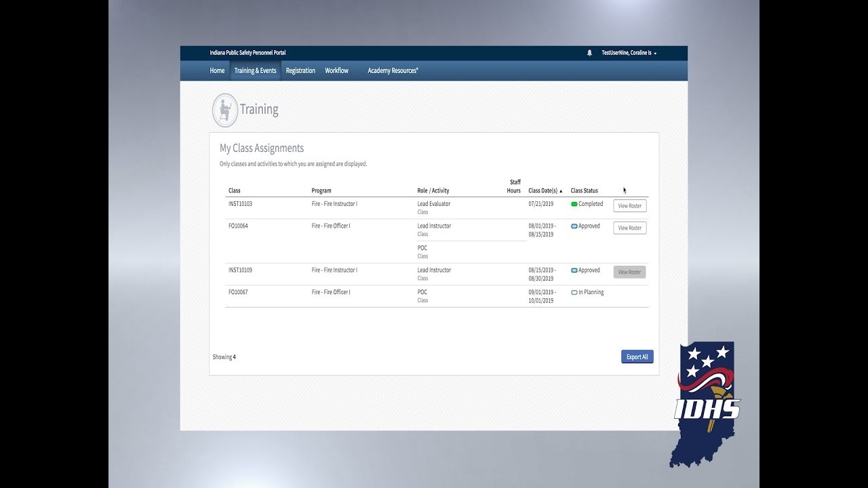Click the Training seated-person logo icon

(225, 110)
